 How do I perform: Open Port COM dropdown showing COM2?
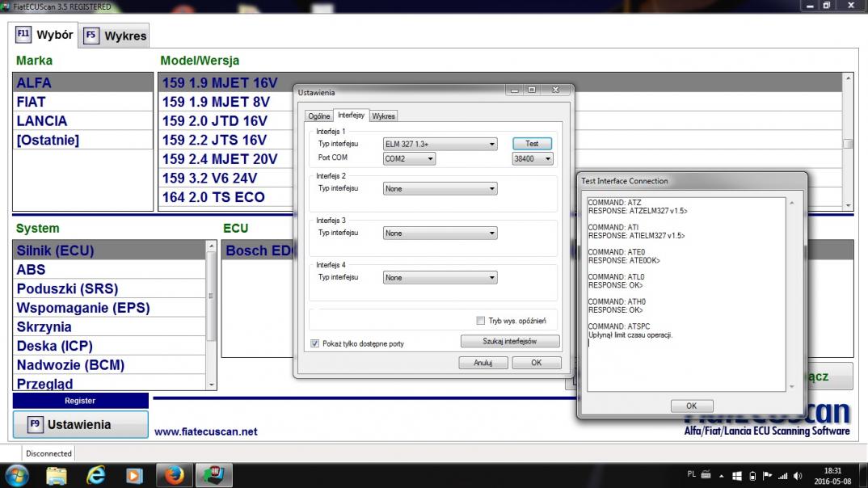409,159
